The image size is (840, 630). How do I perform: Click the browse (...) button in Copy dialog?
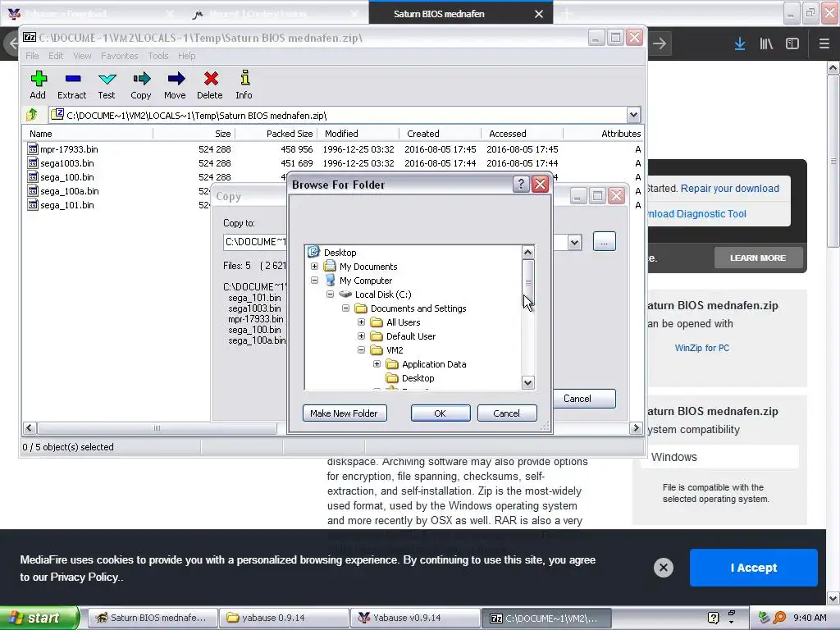pos(605,242)
